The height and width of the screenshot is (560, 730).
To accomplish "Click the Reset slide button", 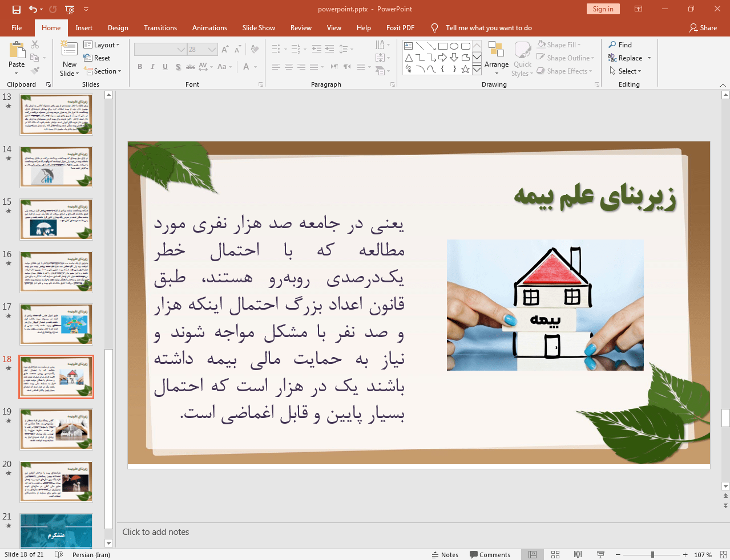I will click(x=97, y=58).
